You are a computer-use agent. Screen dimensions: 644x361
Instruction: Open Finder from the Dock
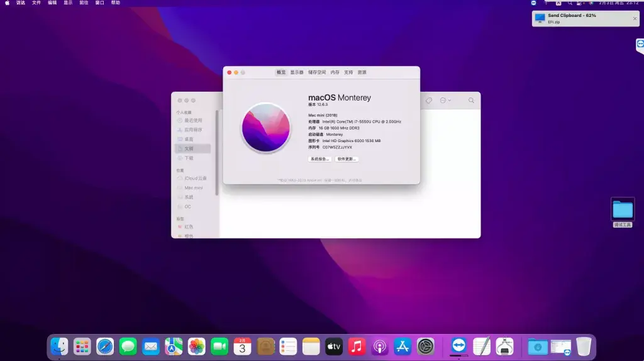[x=59, y=347]
